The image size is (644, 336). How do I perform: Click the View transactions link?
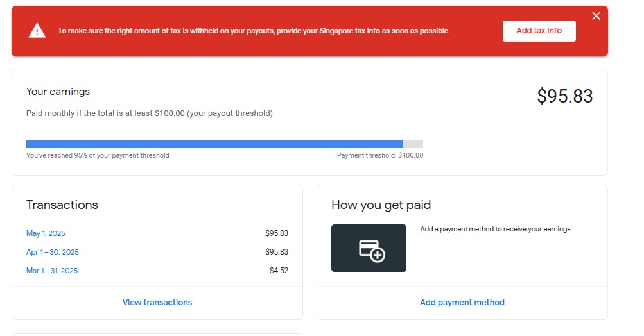pyautogui.click(x=157, y=303)
